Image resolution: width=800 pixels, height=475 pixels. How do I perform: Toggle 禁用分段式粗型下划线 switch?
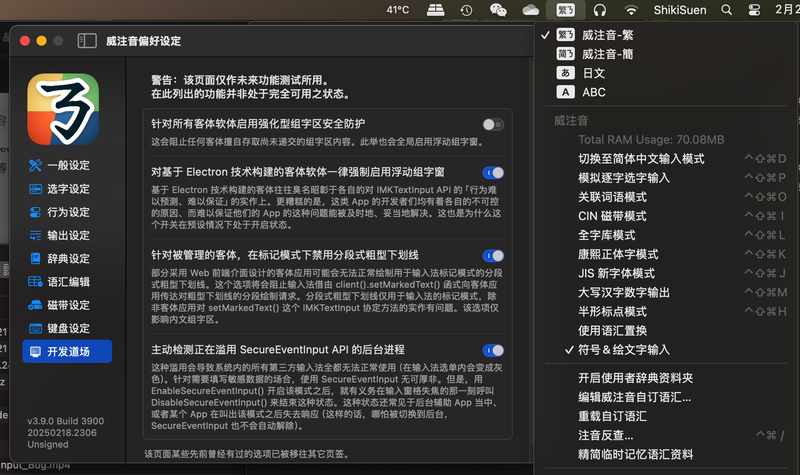point(493,256)
